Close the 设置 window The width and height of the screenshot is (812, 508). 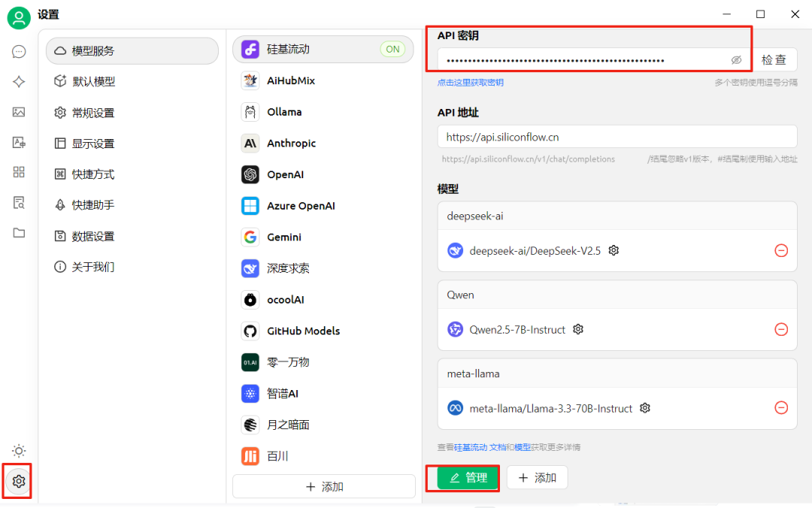point(795,14)
